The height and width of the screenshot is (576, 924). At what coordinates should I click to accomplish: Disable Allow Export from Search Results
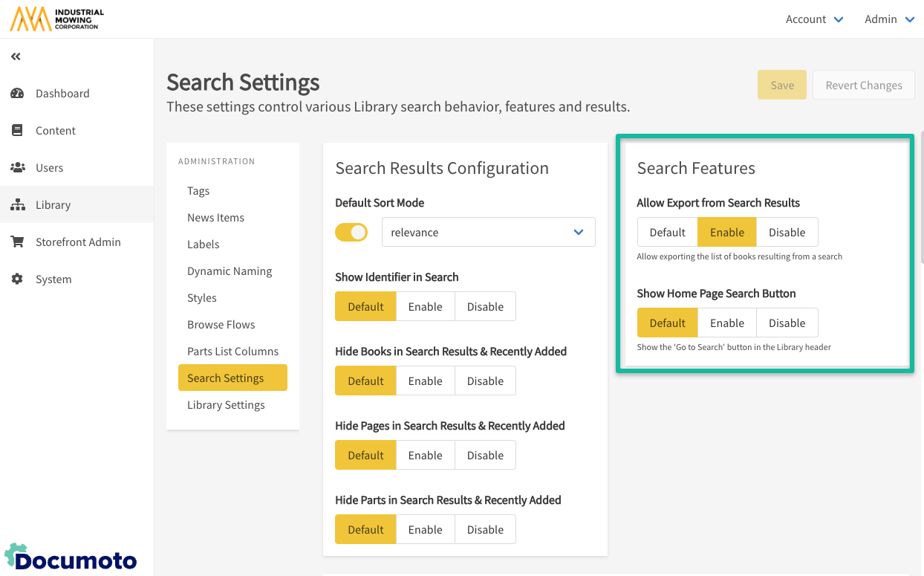point(787,233)
